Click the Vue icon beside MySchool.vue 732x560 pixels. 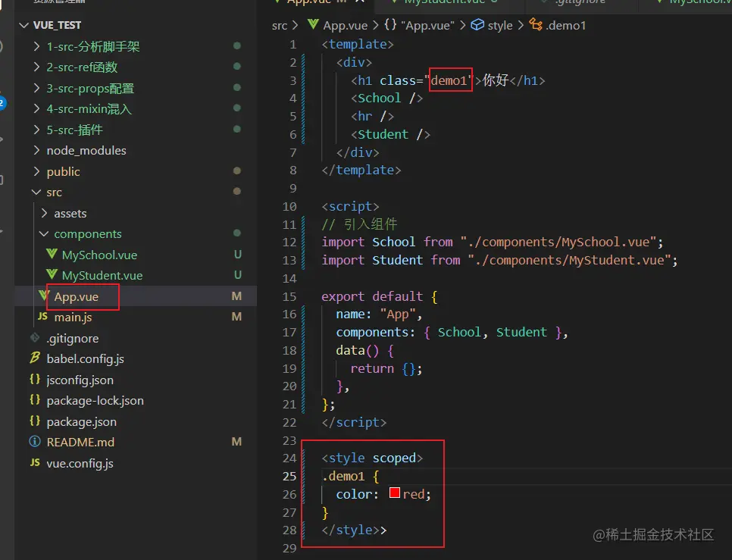point(52,255)
